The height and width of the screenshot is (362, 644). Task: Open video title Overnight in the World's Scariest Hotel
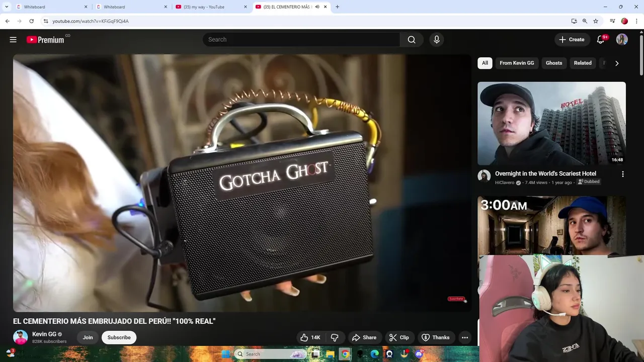[x=545, y=173]
